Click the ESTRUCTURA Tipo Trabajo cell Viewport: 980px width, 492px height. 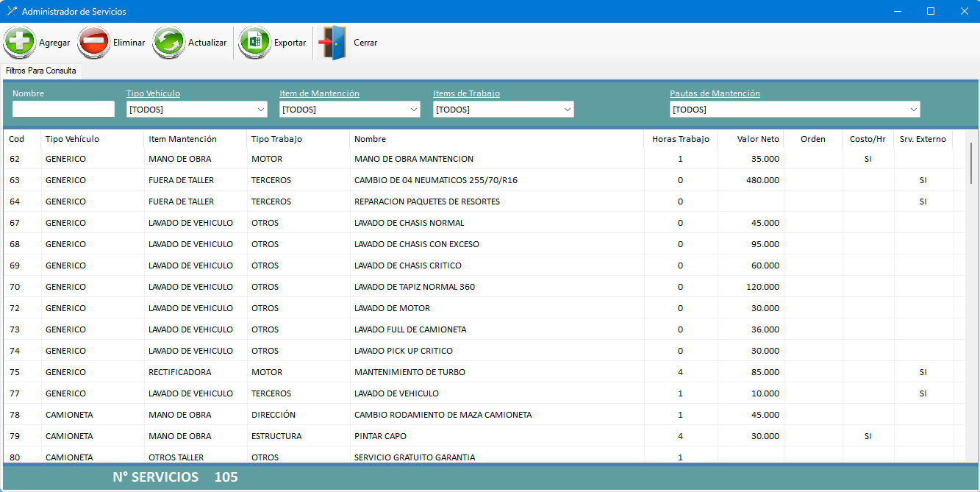tap(298, 436)
